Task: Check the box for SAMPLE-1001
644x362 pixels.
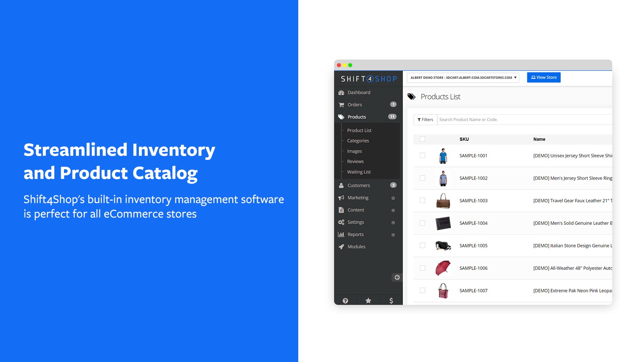Action: point(422,156)
